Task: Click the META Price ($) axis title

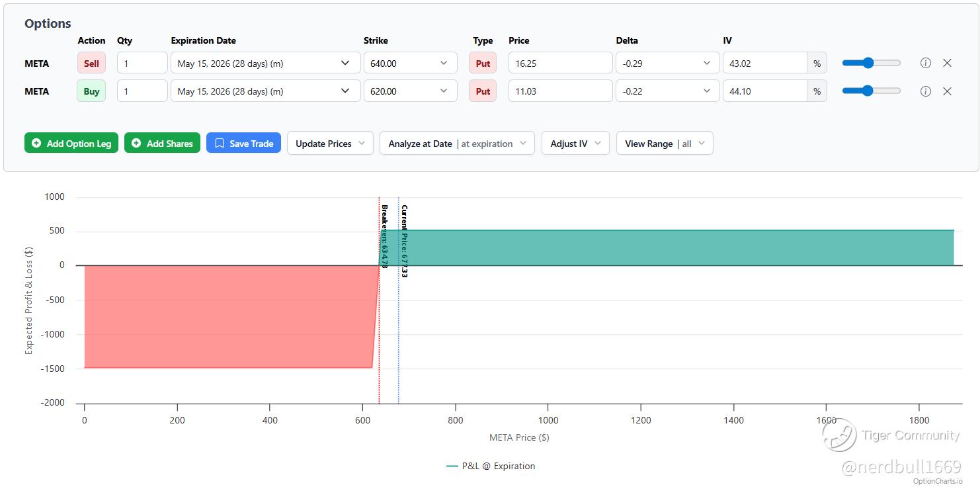Action: click(519, 437)
